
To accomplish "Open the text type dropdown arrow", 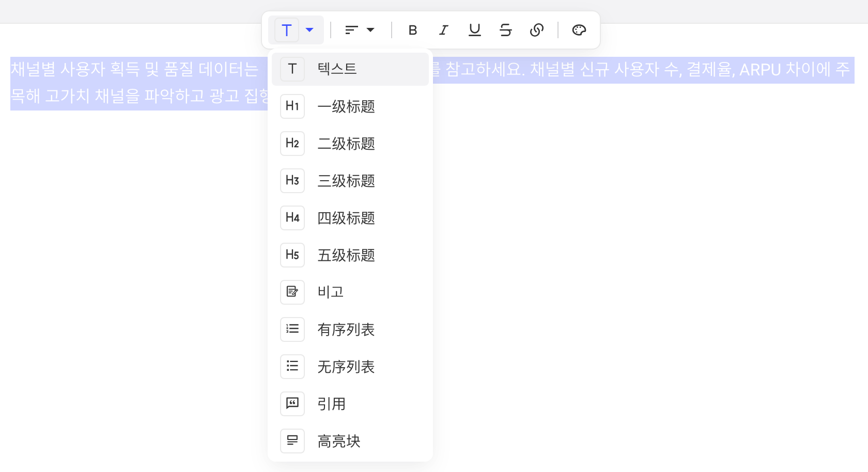I will click(x=309, y=30).
